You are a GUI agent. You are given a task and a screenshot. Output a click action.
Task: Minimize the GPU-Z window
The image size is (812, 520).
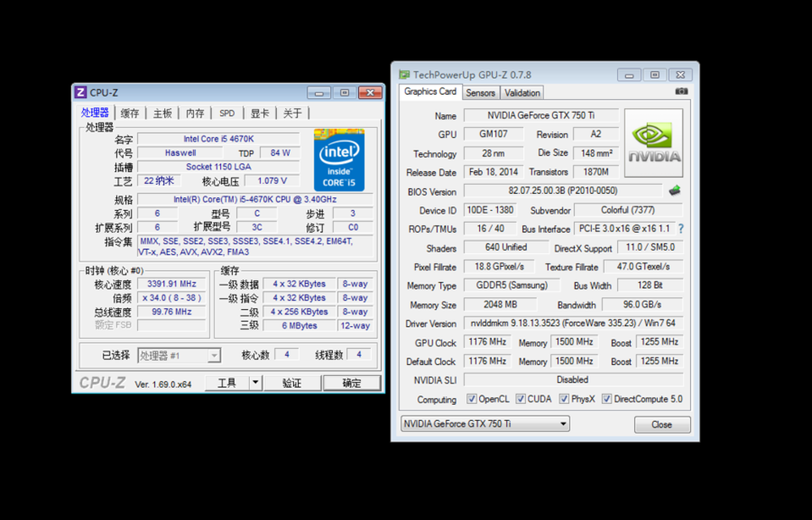(x=629, y=75)
